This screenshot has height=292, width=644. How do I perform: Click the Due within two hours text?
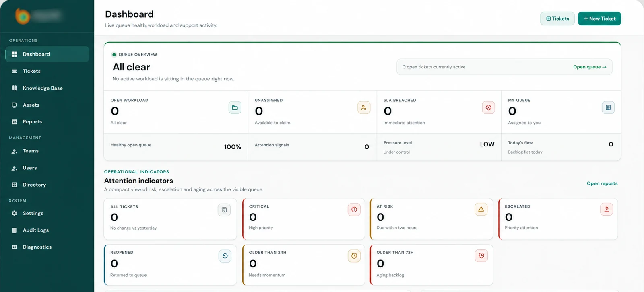click(397, 228)
